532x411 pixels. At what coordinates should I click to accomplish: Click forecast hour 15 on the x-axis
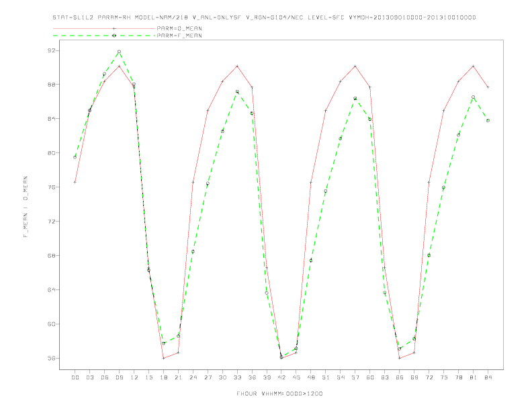(x=148, y=377)
